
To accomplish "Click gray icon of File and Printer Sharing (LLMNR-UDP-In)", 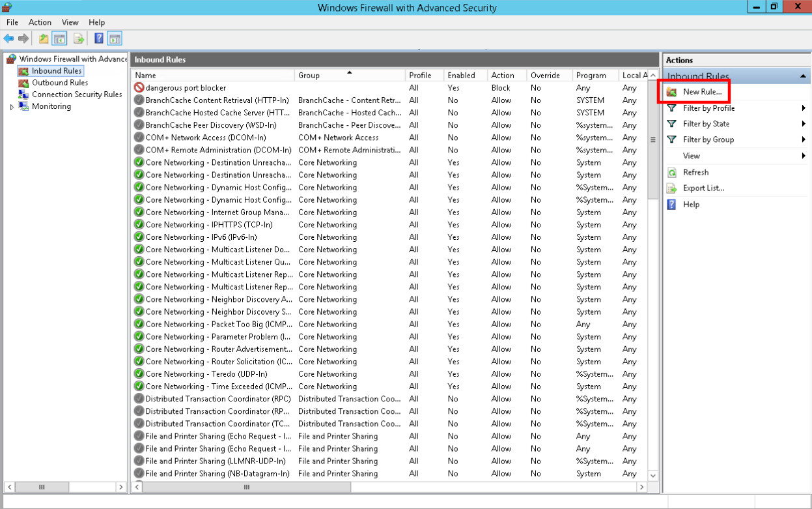I will click(139, 461).
